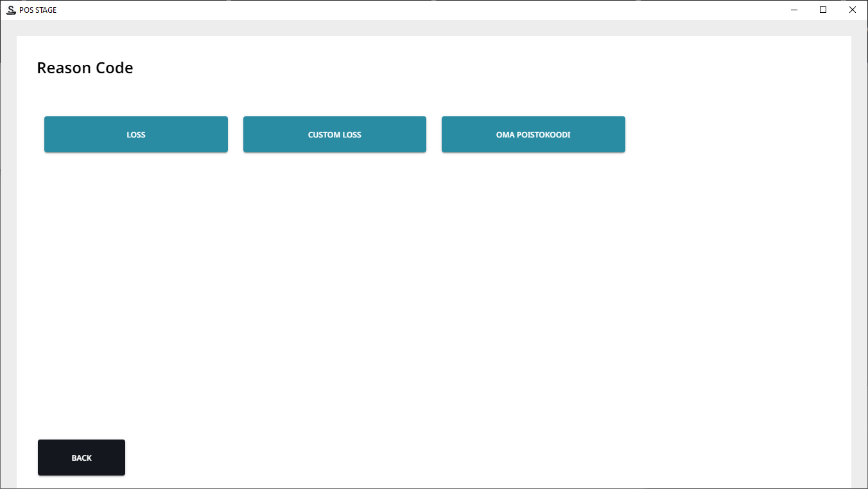Close the POS STAGE window
The width and height of the screenshot is (868, 489).
pos(852,10)
